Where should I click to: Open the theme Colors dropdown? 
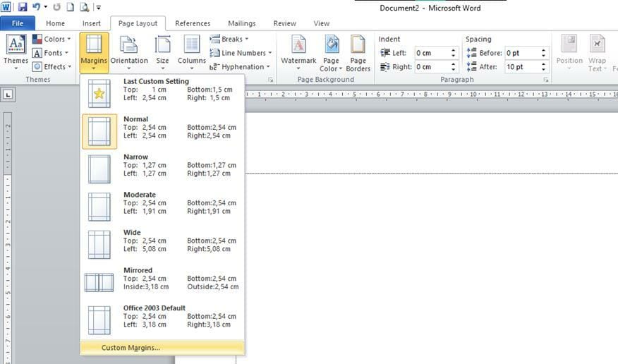(x=54, y=40)
